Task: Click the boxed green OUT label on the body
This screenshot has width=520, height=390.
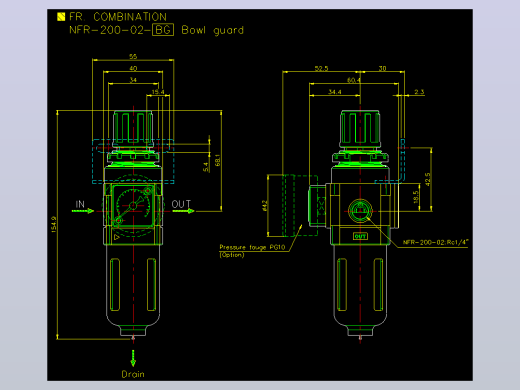Action: point(360,236)
